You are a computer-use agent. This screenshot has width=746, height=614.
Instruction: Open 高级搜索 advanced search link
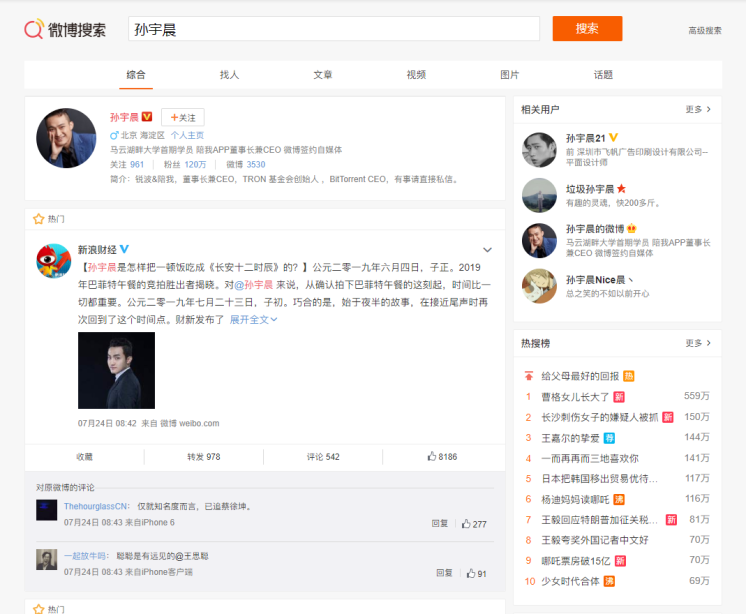(x=705, y=30)
